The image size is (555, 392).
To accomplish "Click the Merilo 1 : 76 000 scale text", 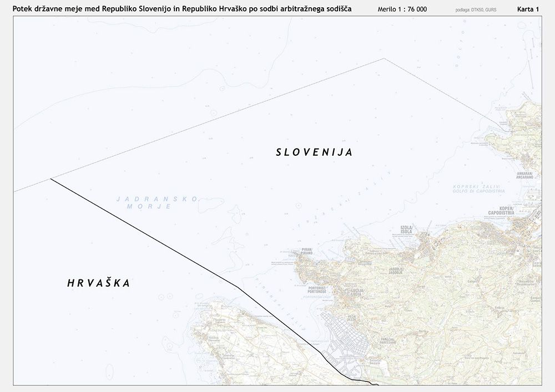I will pos(402,10).
